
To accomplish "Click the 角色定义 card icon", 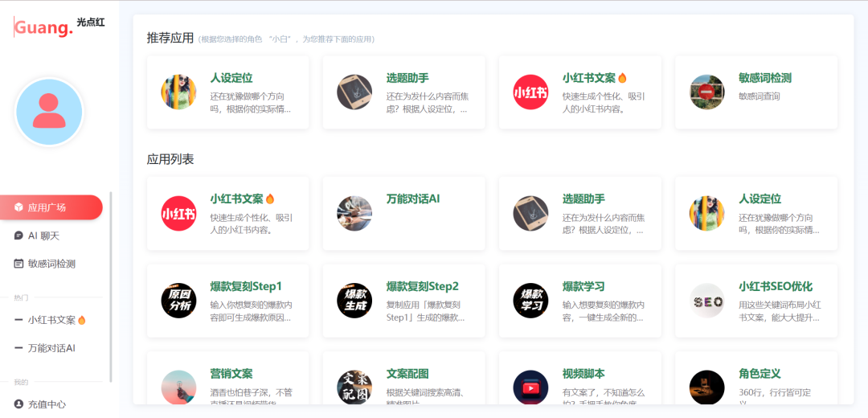I will 707,387.
